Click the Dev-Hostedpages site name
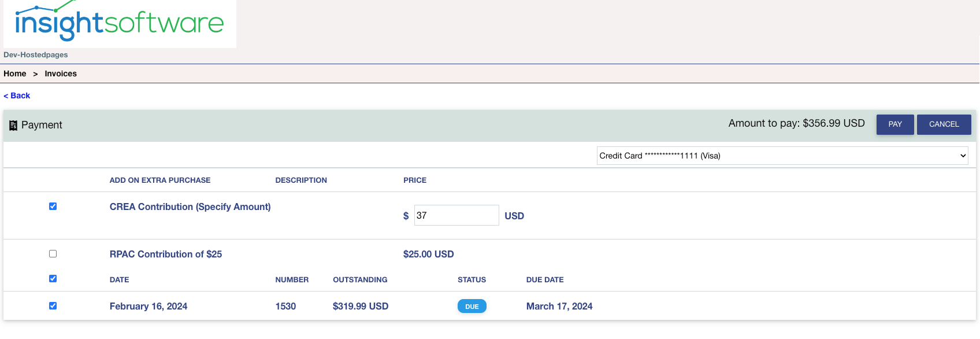 click(x=36, y=55)
